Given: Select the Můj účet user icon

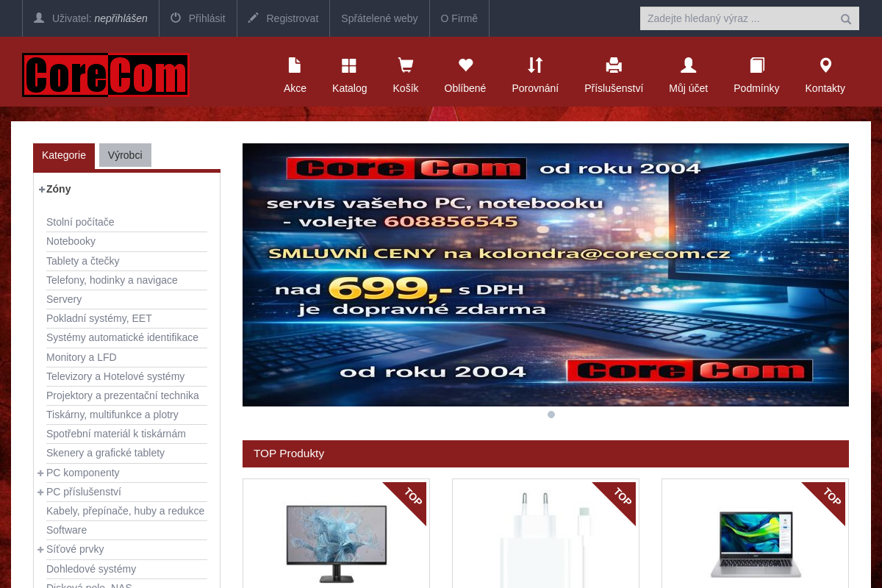Looking at the screenshot, I should click(x=688, y=65).
